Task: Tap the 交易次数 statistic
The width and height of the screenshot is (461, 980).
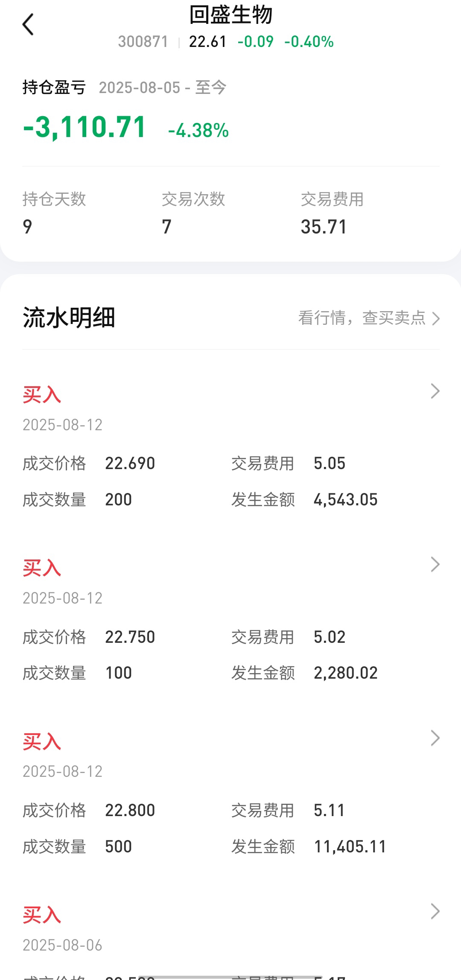Action: pos(193,213)
